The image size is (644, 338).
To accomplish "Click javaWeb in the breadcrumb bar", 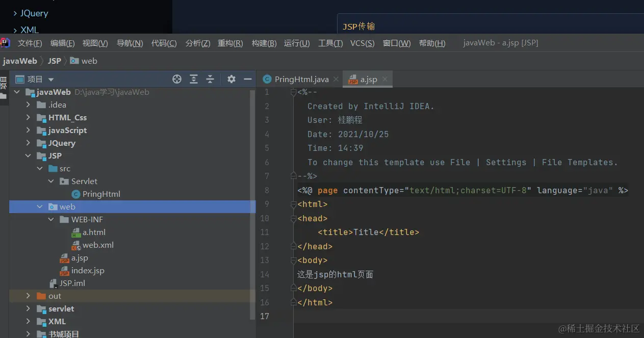I will (x=20, y=61).
